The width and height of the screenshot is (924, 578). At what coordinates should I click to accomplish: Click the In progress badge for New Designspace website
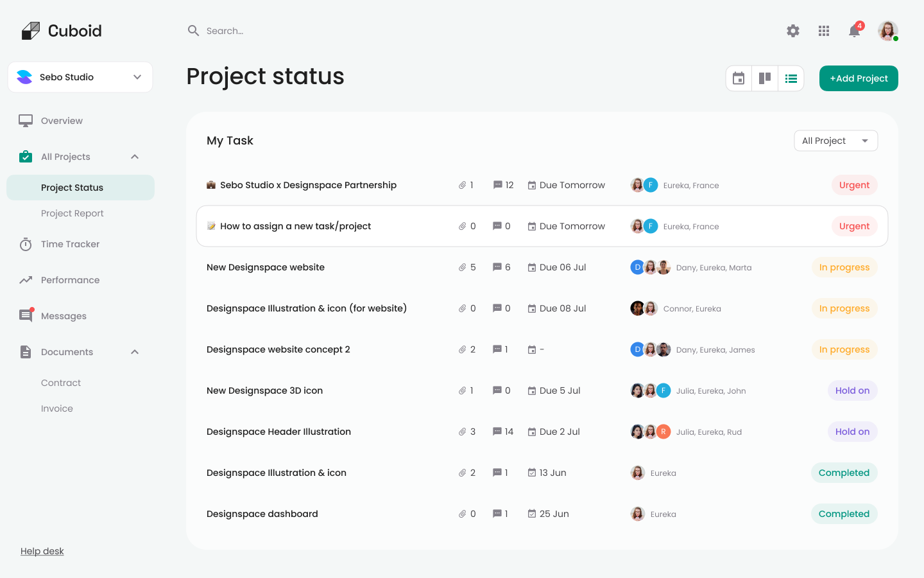point(844,267)
